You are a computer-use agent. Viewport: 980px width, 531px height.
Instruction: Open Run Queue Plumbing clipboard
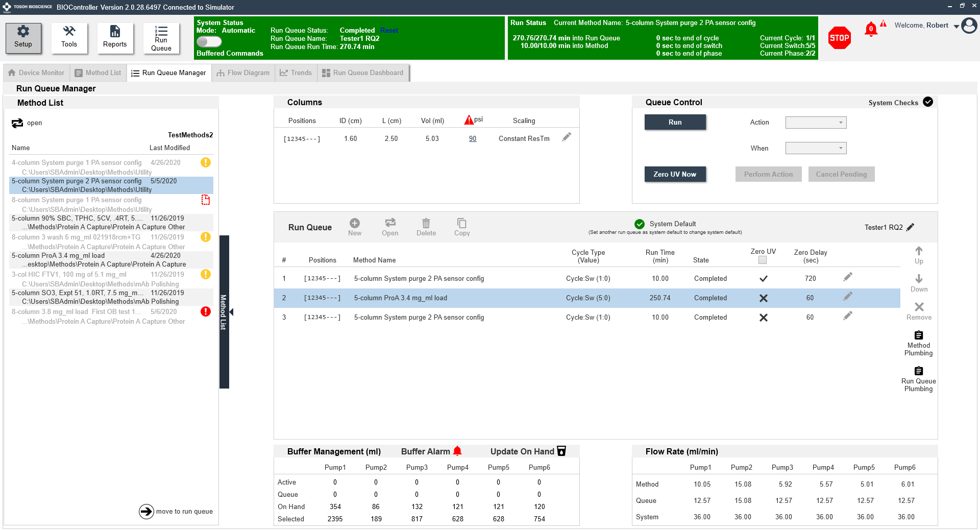[x=919, y=379]
